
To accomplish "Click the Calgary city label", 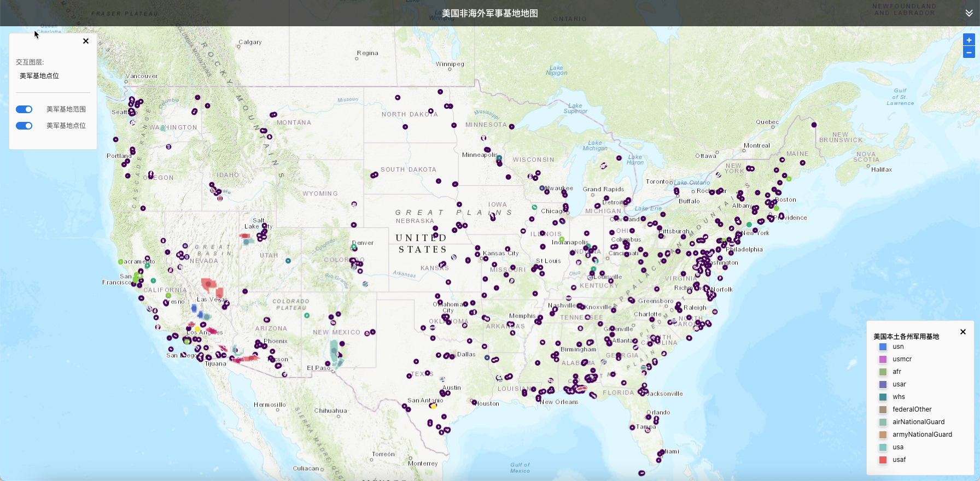I will (x=250, y=42).
